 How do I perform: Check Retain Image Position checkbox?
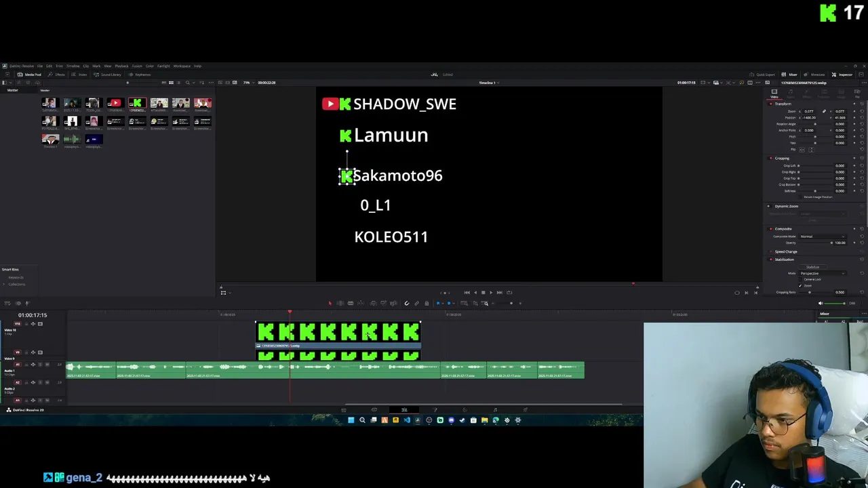[x=800, y=197]
